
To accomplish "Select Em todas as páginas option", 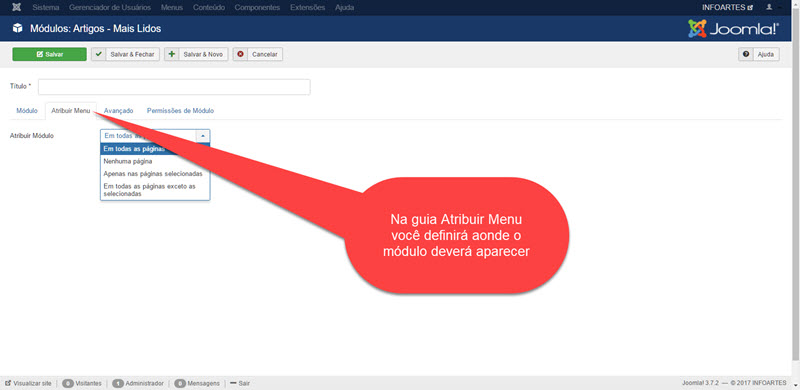I will pos(155,149).
